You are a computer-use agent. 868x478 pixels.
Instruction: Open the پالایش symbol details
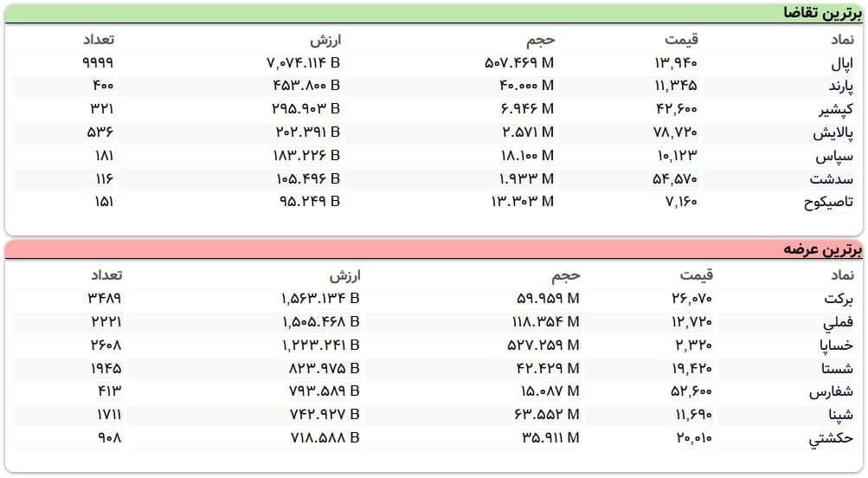click(x=833, y=133)
